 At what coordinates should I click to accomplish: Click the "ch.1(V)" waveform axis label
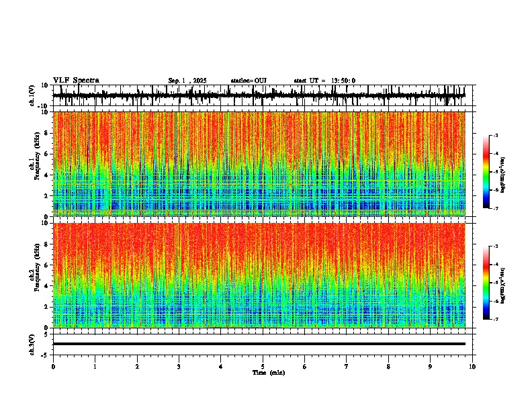pos(32,95)
